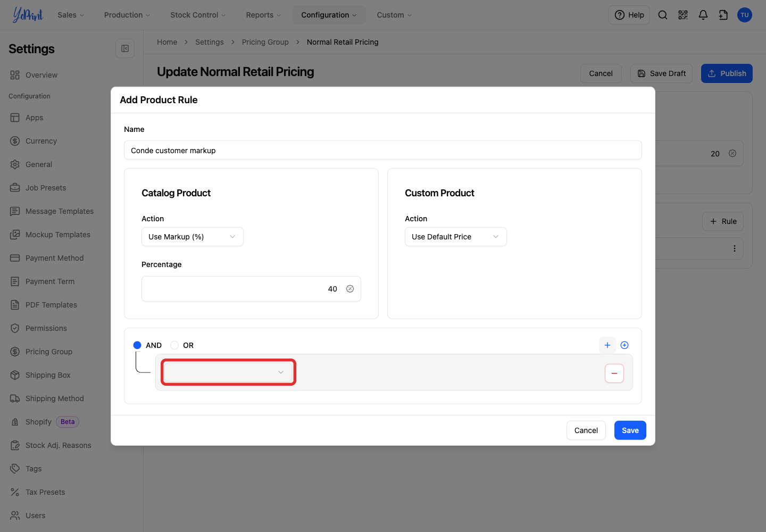
Task: Open Payment Method settings
Action: click(54, 258)
